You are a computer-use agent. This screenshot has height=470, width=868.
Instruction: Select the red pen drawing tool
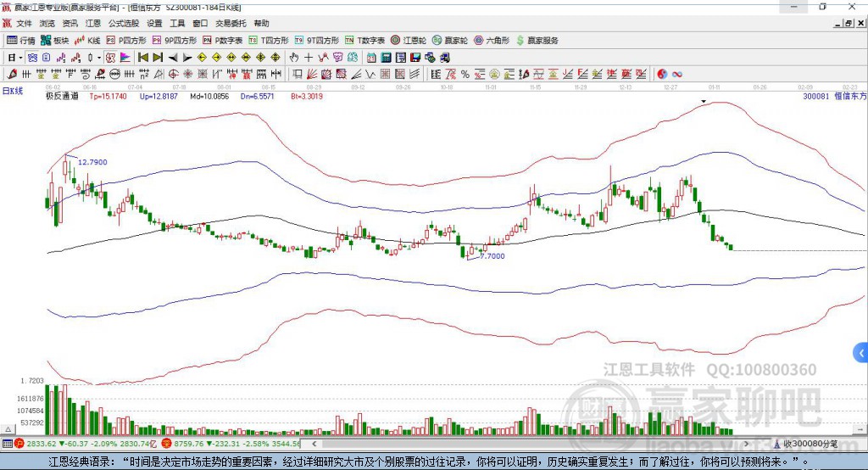click(12, 75)
